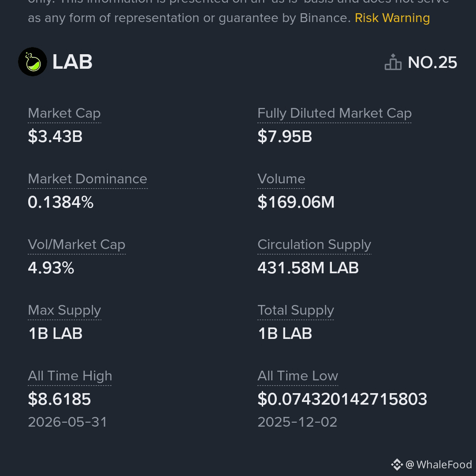Click the Max Supply label
The image size is (476, 476).
pyautogui.click(x=64, y=310)
